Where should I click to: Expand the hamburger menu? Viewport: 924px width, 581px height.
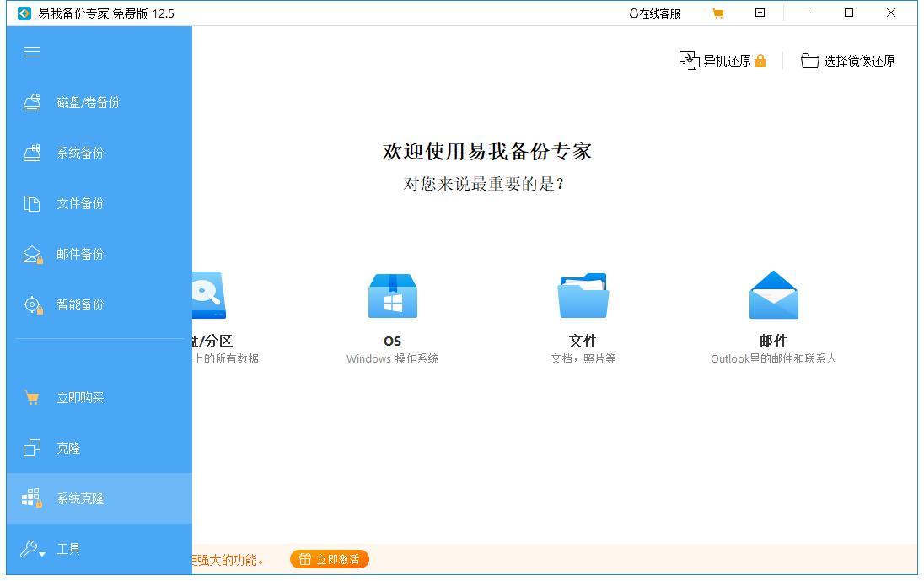tap(32, 51)
